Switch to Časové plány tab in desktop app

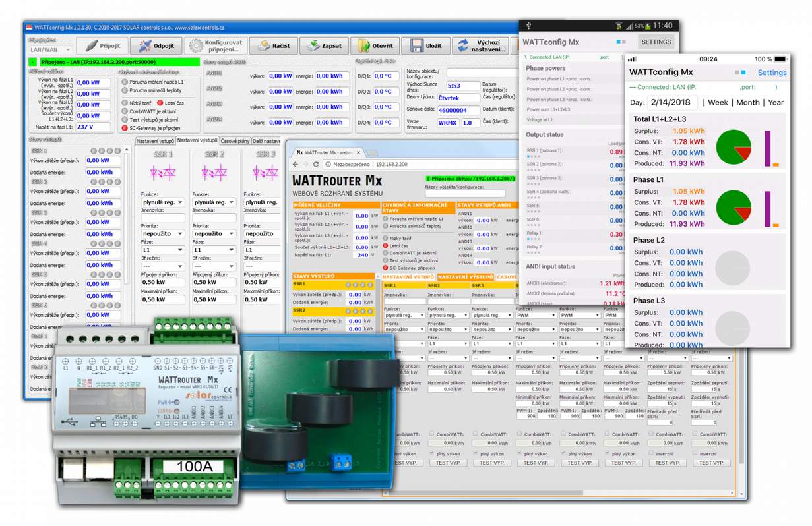point(235,141)
